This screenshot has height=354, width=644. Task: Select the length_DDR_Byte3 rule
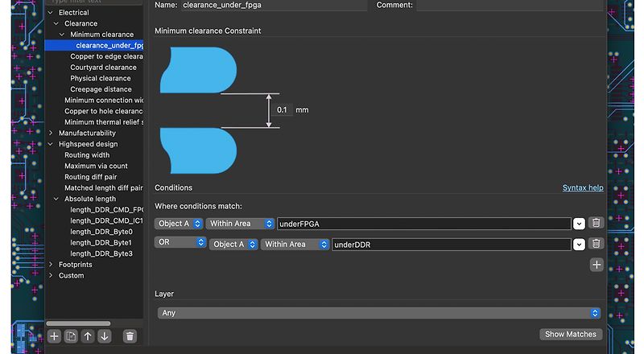tap(101, 253)
